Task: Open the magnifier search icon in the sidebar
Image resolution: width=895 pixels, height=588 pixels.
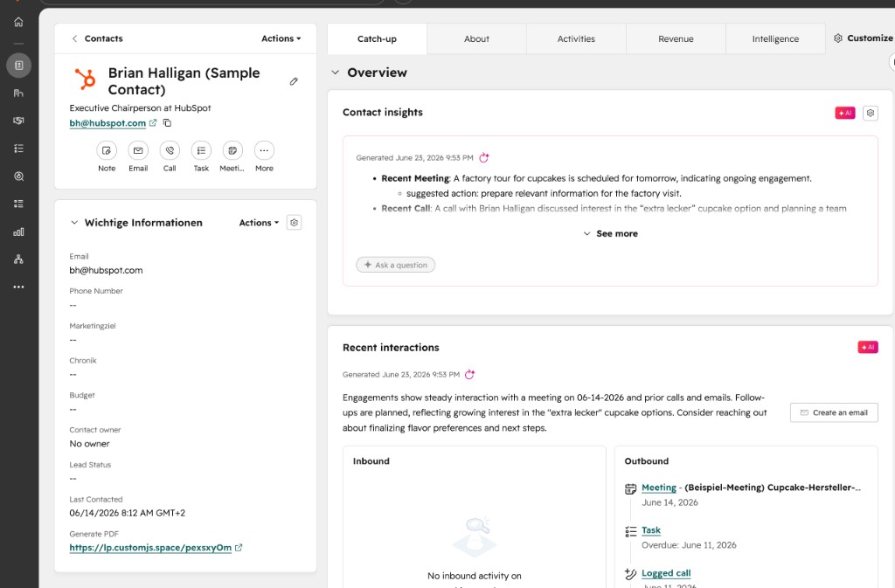Action: tap(18, 176)
